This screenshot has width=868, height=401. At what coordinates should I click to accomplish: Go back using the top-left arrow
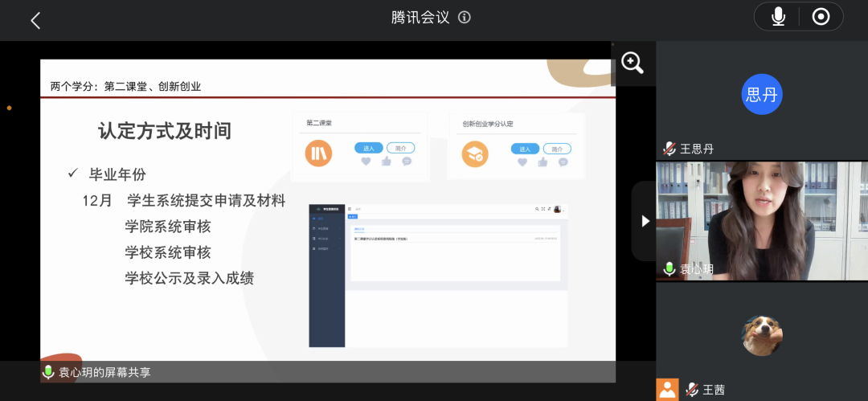pos(35,21)
